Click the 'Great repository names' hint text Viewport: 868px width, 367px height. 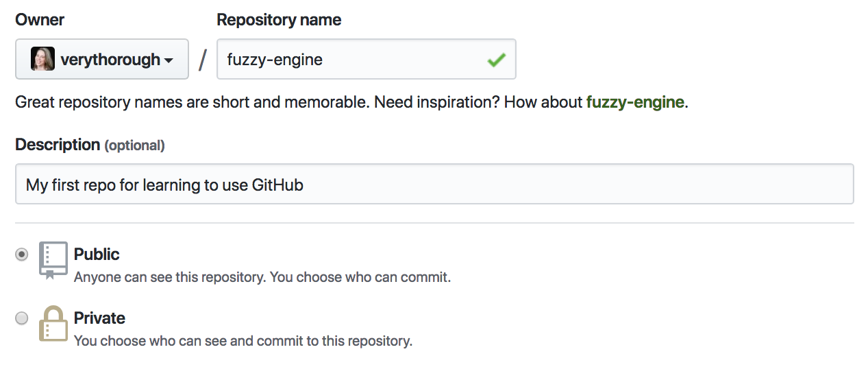click(351, 103)
